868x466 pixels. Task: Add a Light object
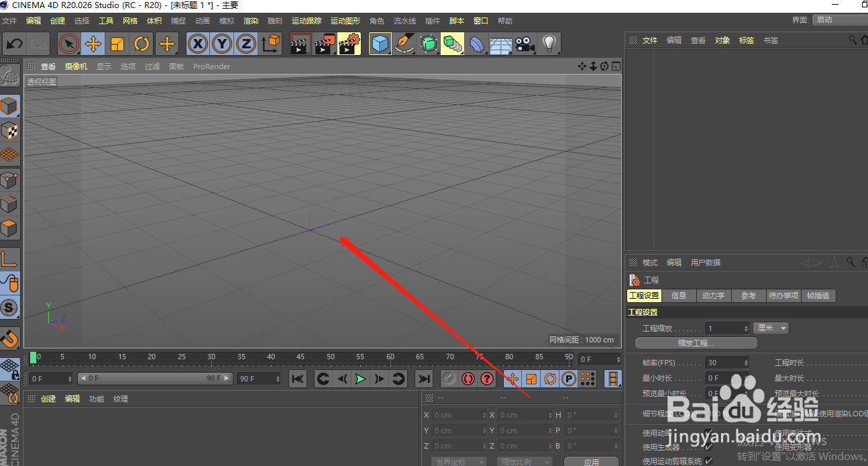tap(549, 45)
